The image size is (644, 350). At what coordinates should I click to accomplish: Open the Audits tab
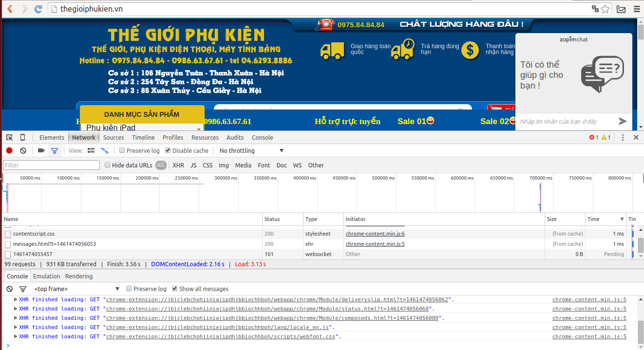[x=235, y=137]
